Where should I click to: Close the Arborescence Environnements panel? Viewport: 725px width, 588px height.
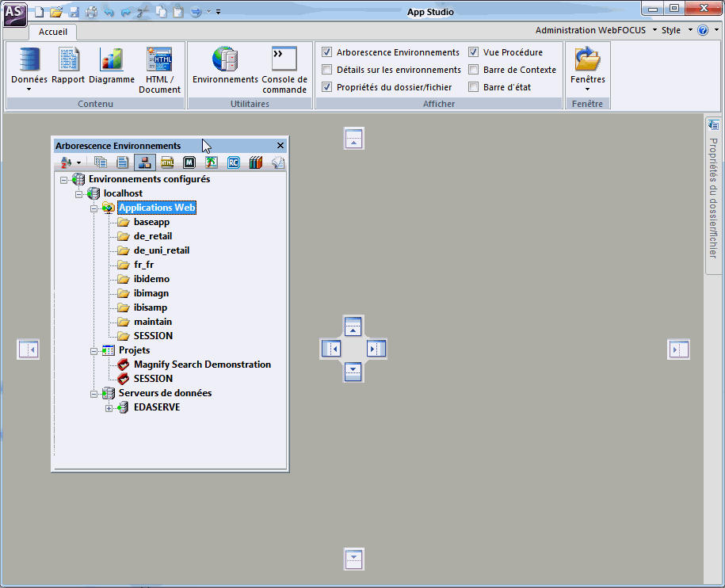point(280,146)
